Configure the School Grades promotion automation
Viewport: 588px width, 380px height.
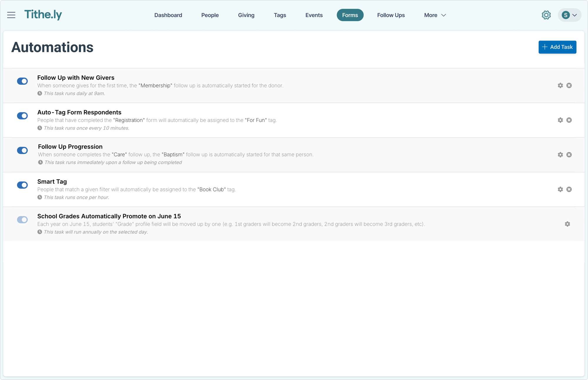567,224
